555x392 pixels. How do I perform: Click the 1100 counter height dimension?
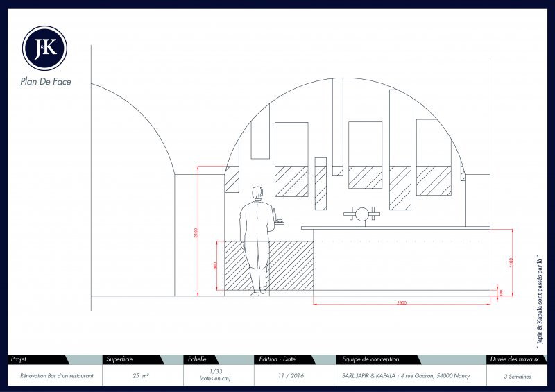pos(510,263)
